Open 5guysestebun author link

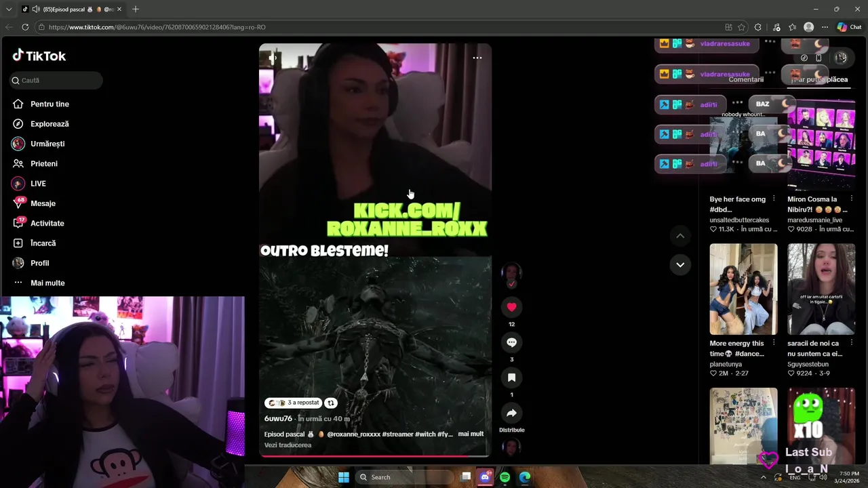[808, 364]
